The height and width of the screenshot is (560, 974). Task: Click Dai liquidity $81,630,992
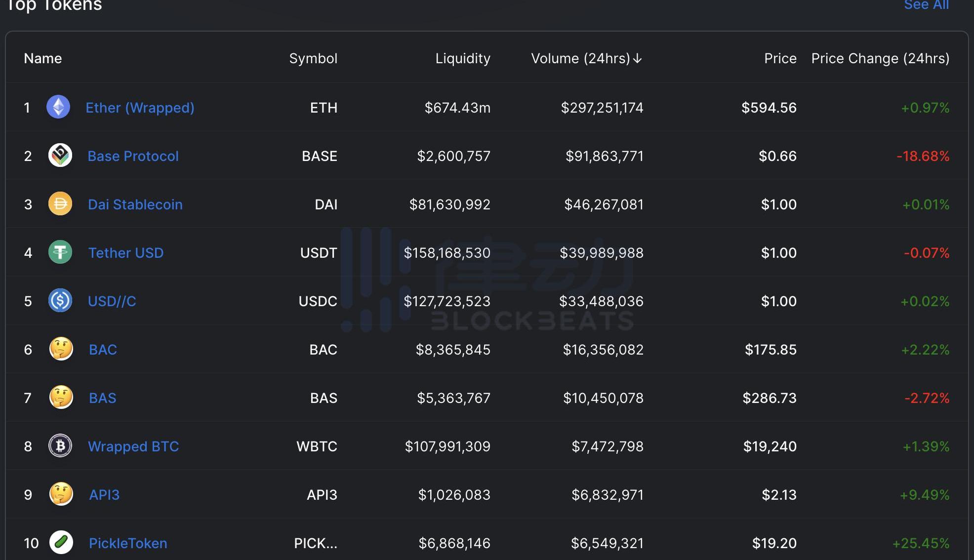click(449, 204)
